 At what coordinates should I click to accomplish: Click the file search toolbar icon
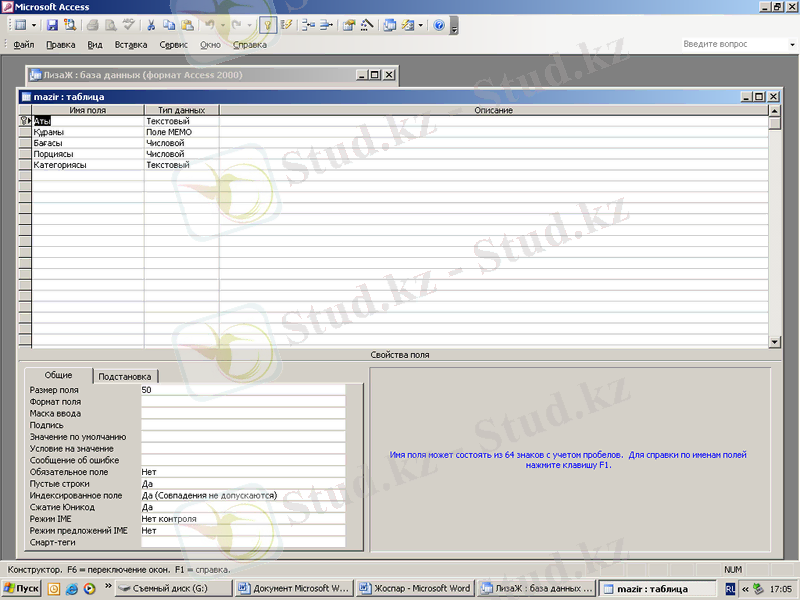69,25
